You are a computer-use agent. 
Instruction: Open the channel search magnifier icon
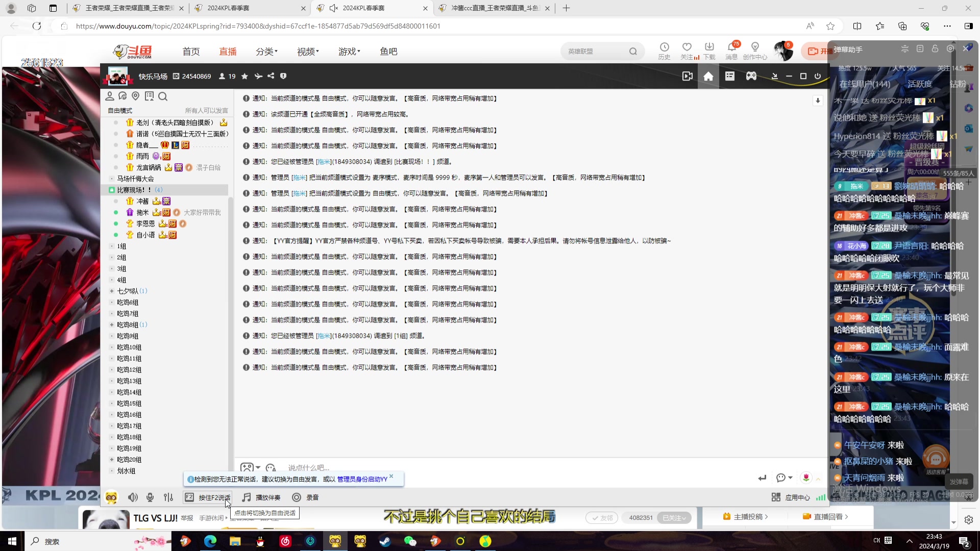pyautogui.click(x=163, y=96)
